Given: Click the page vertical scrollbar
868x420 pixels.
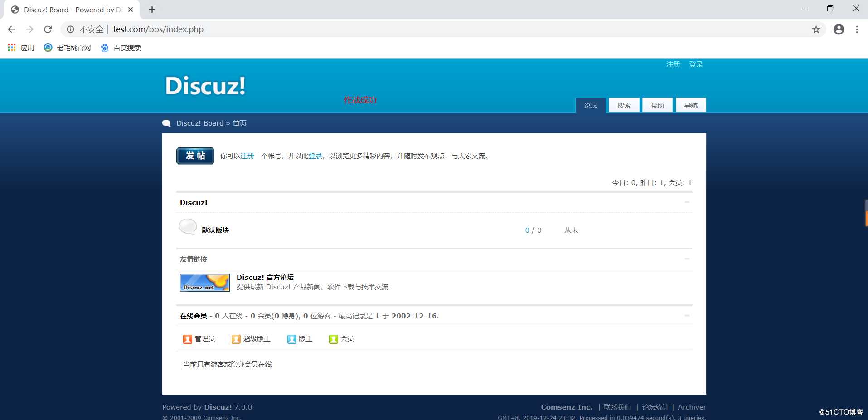Looking at the screenshot, I should click(866, 213).
